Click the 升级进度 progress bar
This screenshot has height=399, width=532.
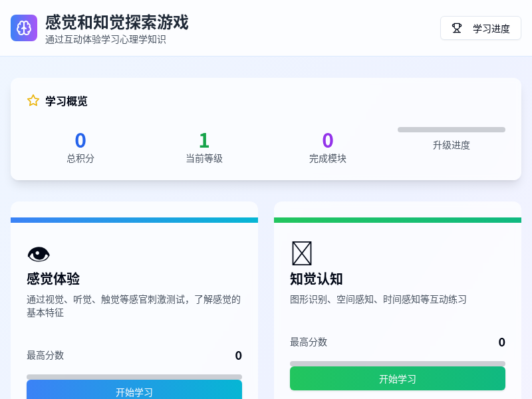pos(452,130)
